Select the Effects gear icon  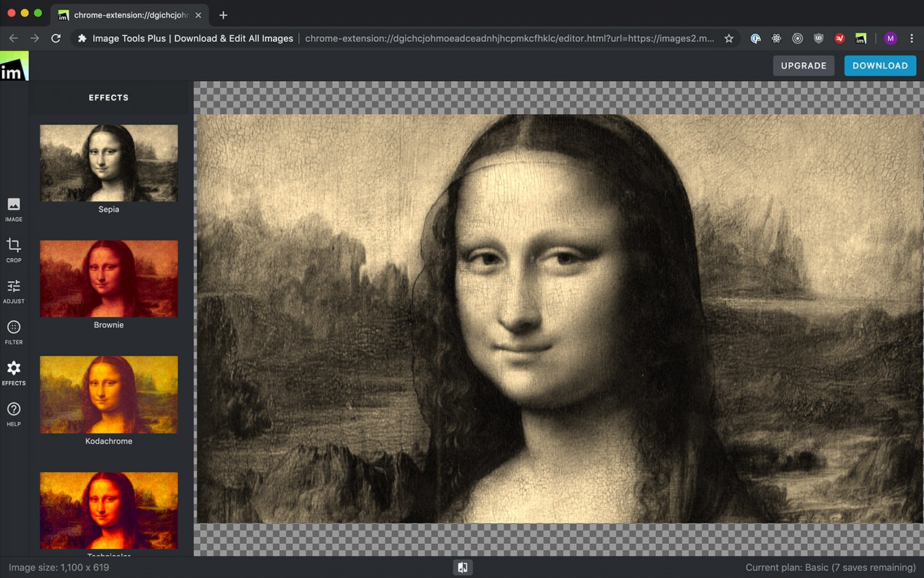click(x=14, y=368)
